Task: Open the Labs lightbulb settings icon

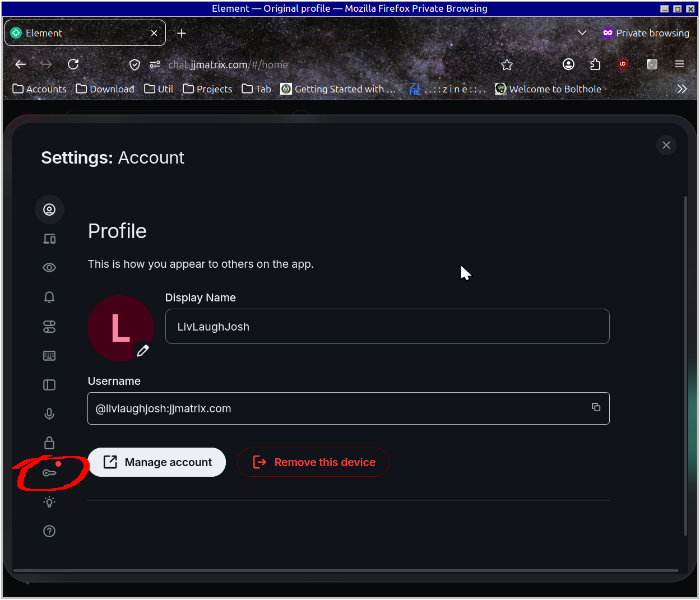Action: coord(49,502)
